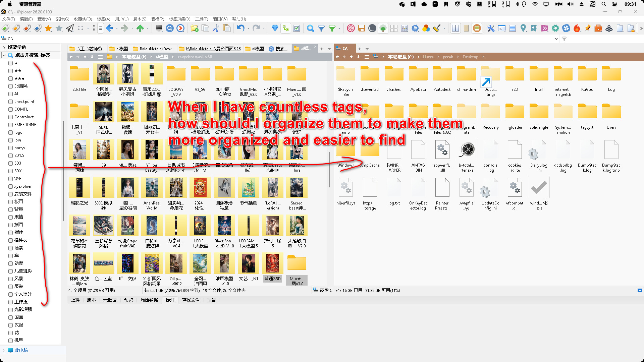The height and width of the screenshot is (362, 644).
Task: Expand the 想要学的 tree node
Action: (4, 47)
